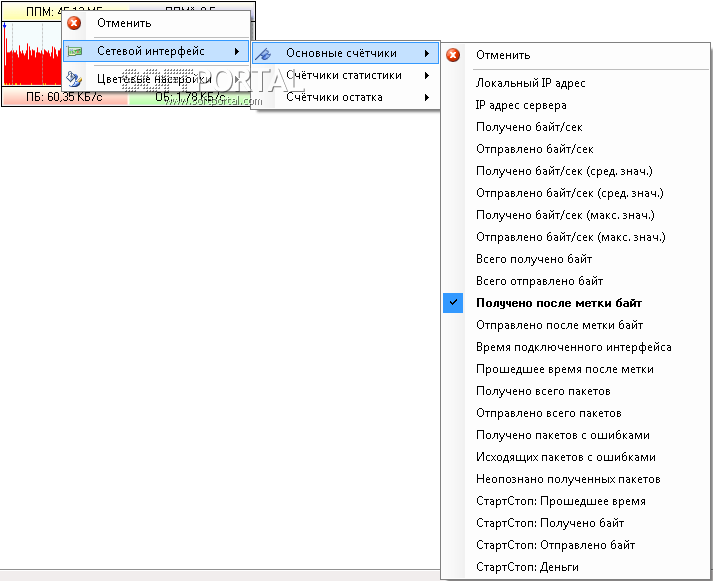
Task: Pick Получено байт/сек (сред. знач.)
Action: click(576, 171)
